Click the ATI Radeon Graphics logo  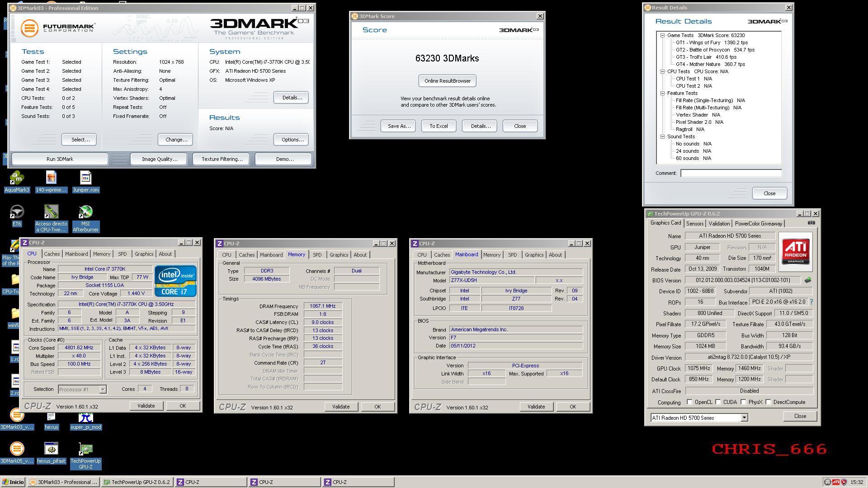[x=796, y=252]
